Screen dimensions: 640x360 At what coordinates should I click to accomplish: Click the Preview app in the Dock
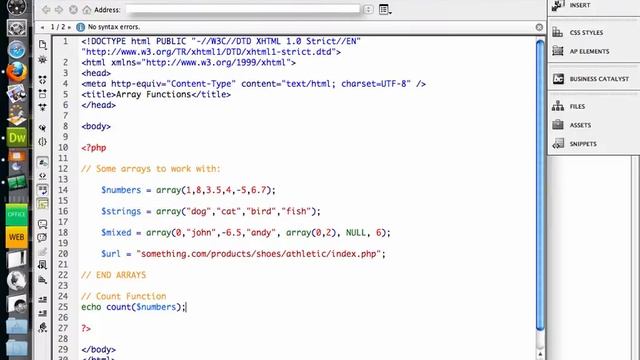tap(17, 93)
